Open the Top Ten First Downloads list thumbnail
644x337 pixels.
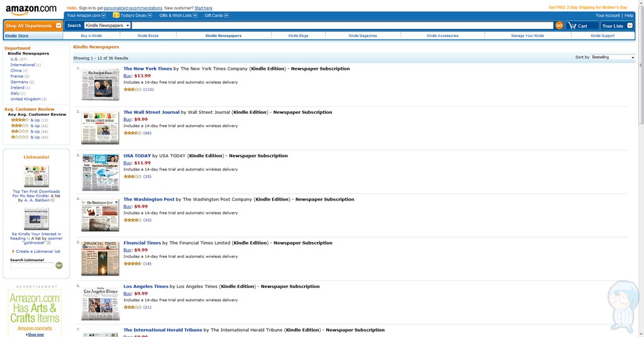pos(36,177)
